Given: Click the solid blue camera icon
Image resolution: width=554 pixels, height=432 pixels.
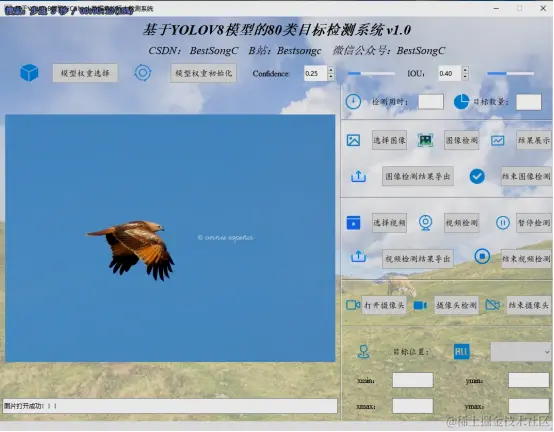Looking at the screenshot, I should [x=420, y=305].
